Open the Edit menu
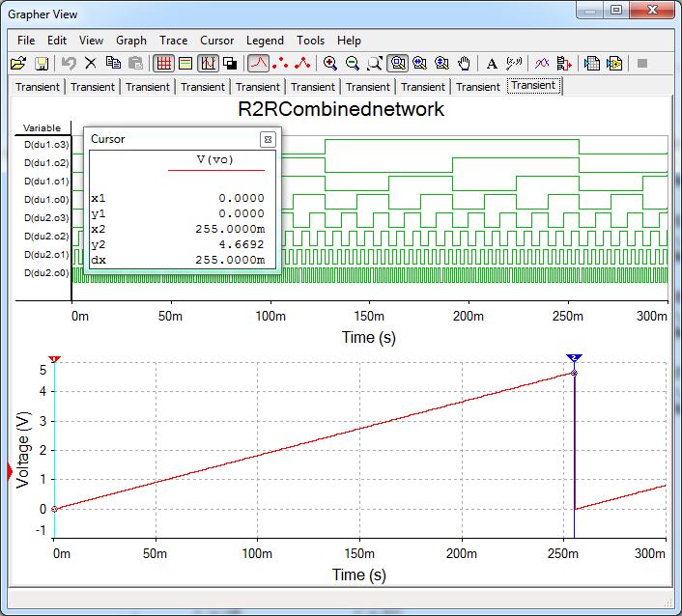The height and width of the screenshot is (616, 682). (57, 41)
